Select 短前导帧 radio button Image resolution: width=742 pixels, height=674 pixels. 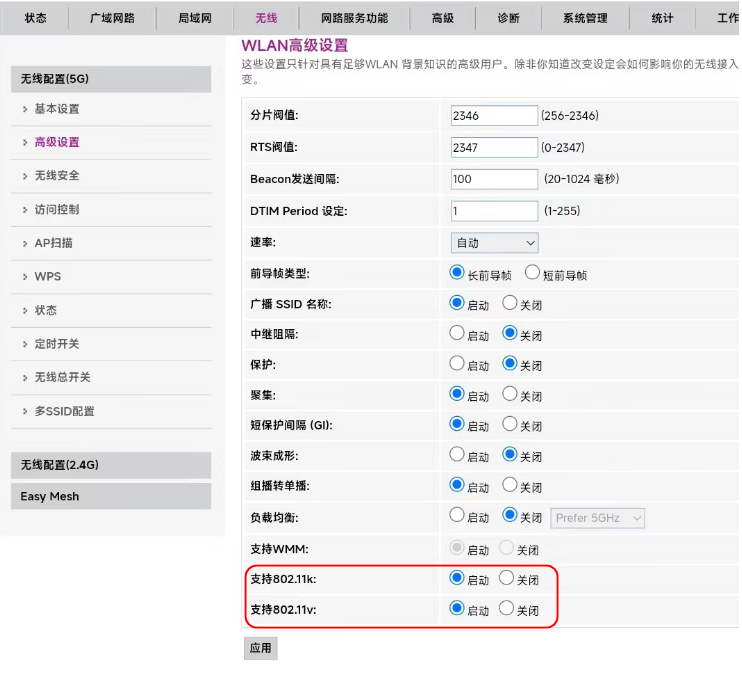532,273
